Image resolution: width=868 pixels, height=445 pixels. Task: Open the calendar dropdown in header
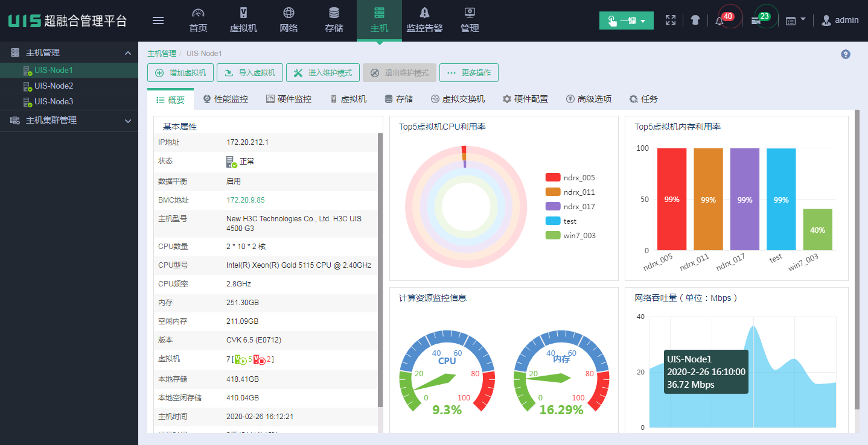click(796, 21)
